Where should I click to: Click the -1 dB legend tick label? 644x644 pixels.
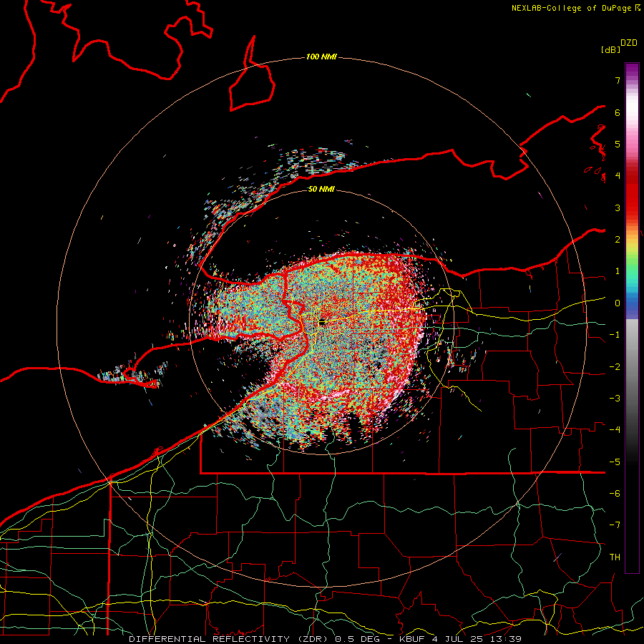click(615, 335)
